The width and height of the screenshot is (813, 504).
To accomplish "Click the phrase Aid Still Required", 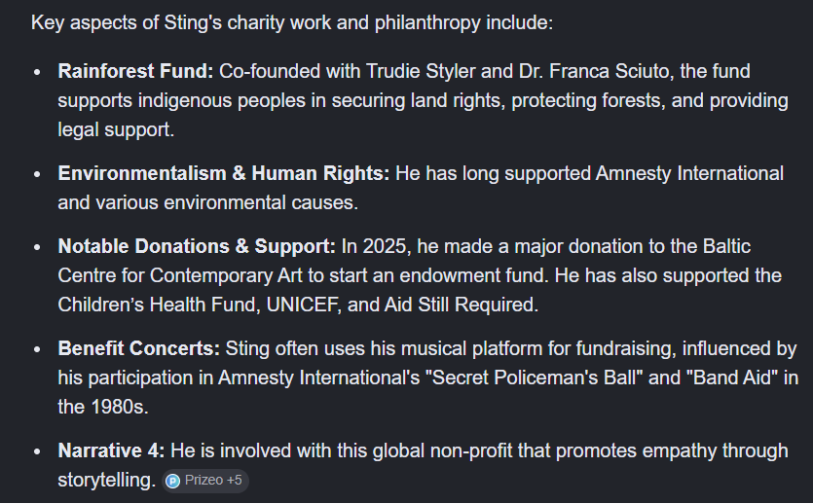I will [x=461, y=306].
